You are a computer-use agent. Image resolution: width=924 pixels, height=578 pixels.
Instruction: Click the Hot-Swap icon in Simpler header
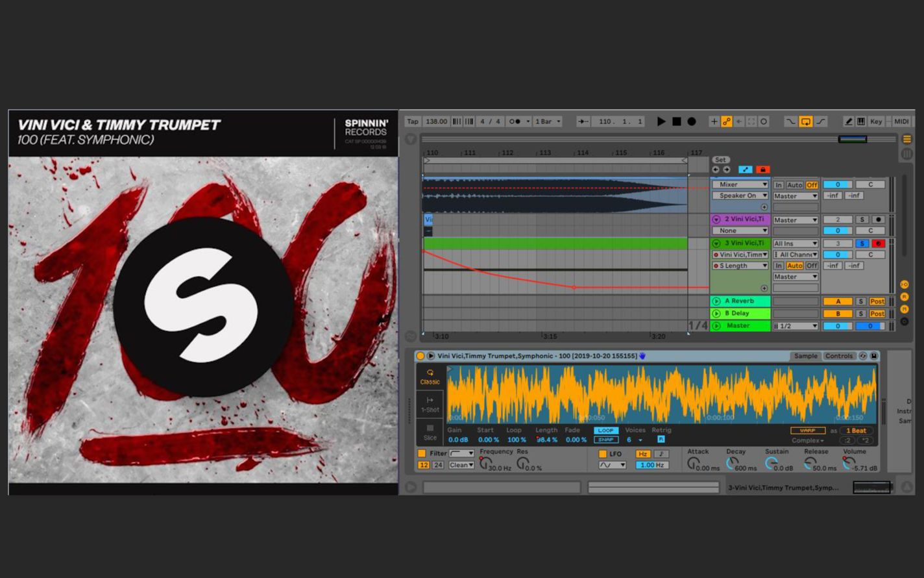[x=863, y=356]
